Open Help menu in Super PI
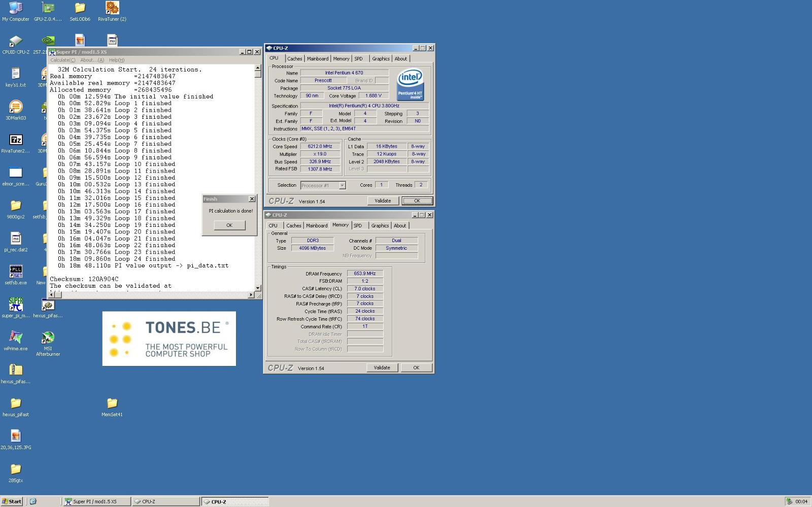The image size is (812, 507). tap(117, 60)
